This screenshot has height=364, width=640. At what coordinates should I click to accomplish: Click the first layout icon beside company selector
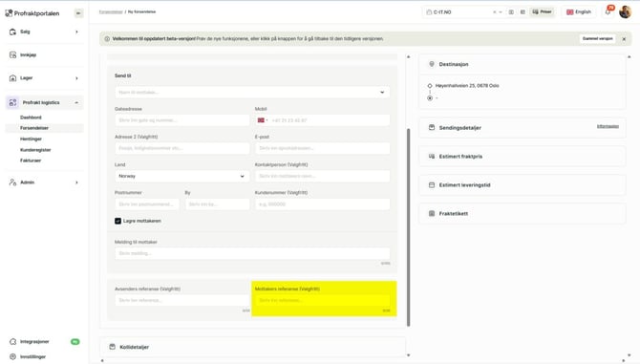click(x=511, y=12)
